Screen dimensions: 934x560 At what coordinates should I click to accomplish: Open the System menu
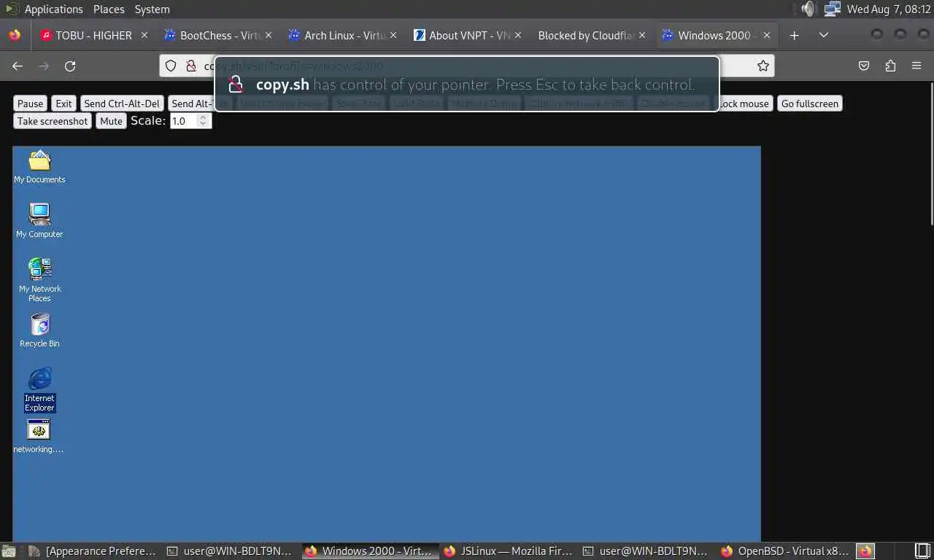point(152,9)
